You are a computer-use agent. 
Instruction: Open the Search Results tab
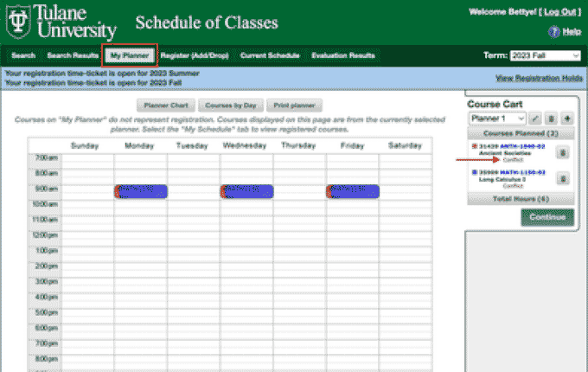point(73,55)
